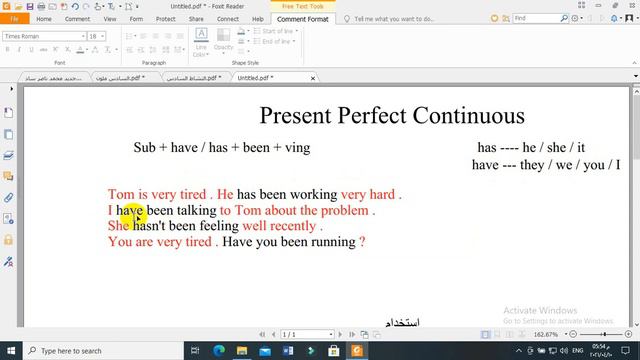The width and height of the screenshot is (640, 360).
Task: Click the Print icon in the quick access toolbar
Action: coord(41,6)
